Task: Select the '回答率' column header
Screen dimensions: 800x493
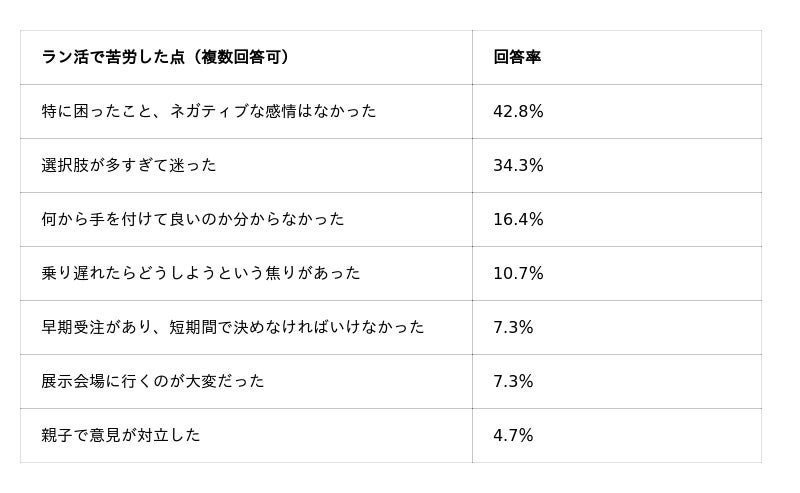Action: point(517,58)
